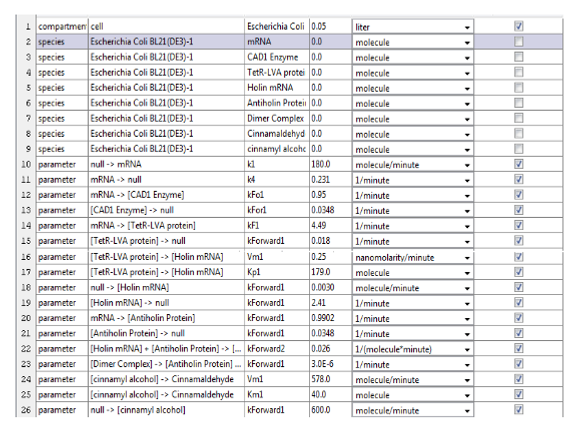The width and height of the screenshot is (578, 430).
Task: Uncheck the kFo1 parameter checkbox
Action: point(518,195)
